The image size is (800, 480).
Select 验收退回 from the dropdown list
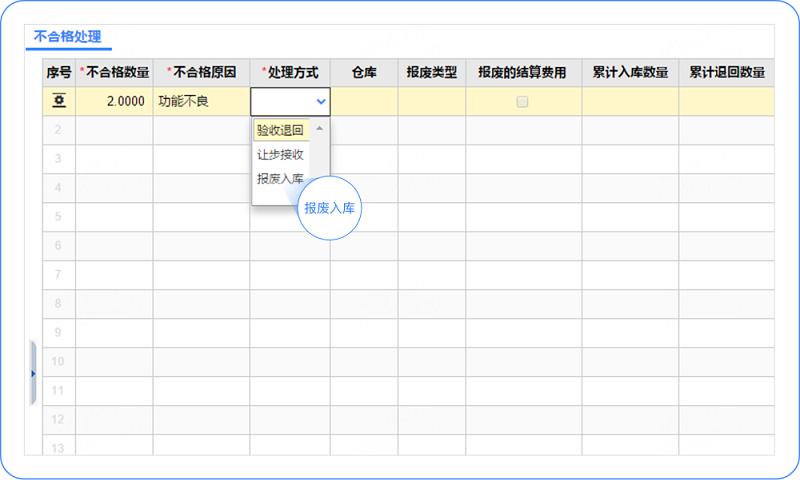pyautogui.click(x=281, y=130)
